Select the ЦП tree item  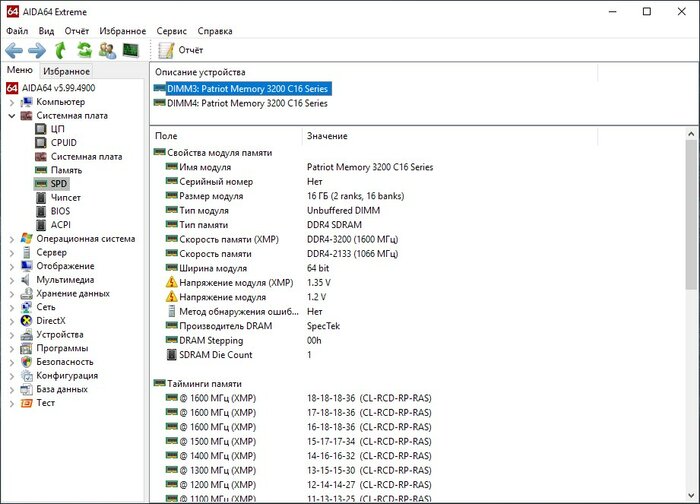click(58, 129)
